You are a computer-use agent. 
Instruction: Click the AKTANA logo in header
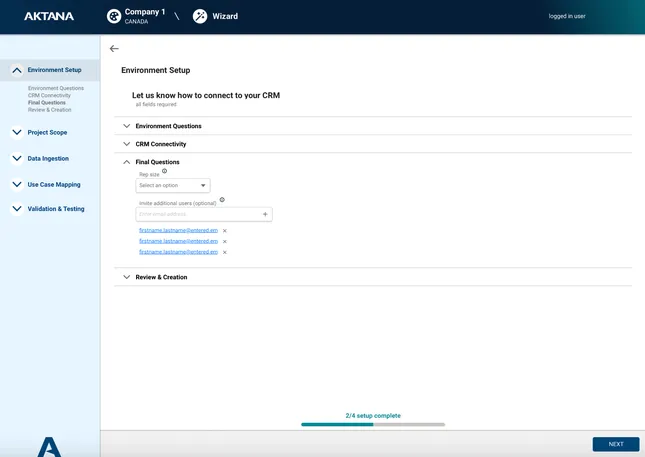click(x=49, y=16)
